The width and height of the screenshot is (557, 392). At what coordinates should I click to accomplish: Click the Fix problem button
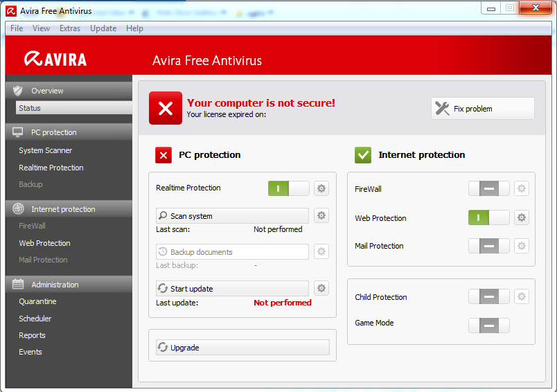pyautogui.click(x=483, y=109)
